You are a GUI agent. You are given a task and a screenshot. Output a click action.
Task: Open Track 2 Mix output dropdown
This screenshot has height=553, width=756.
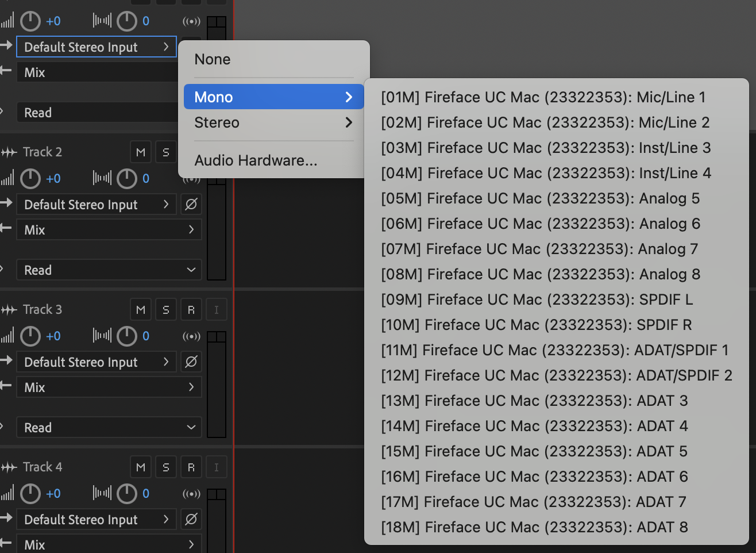pyautogui.click(x=109, y=230)
